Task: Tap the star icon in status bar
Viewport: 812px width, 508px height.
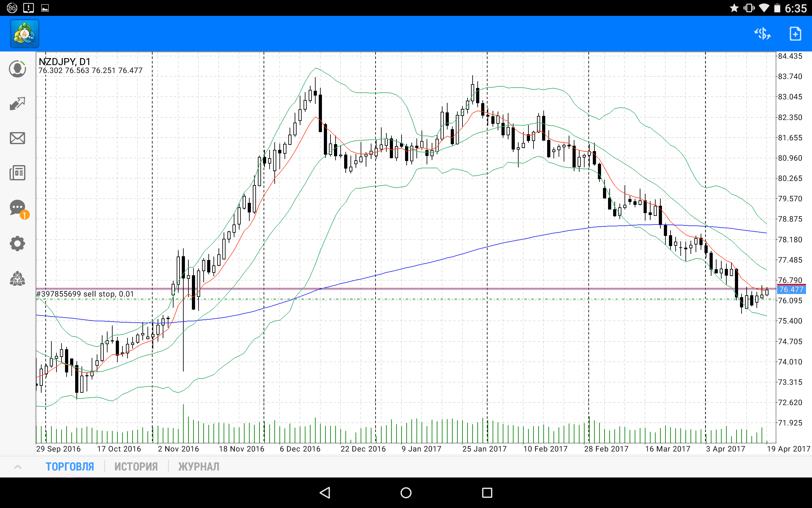Action: click(x=734, y=8)
